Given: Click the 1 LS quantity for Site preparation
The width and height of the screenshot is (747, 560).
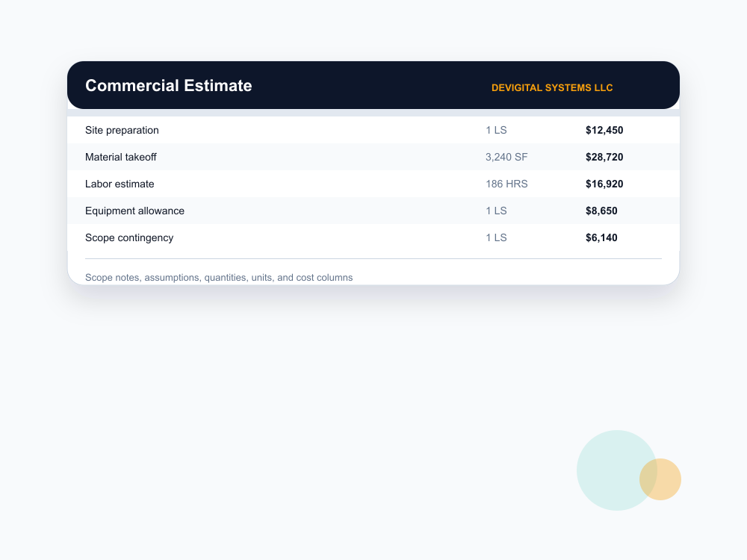Looking at the screenshot, I should [496, 130].
